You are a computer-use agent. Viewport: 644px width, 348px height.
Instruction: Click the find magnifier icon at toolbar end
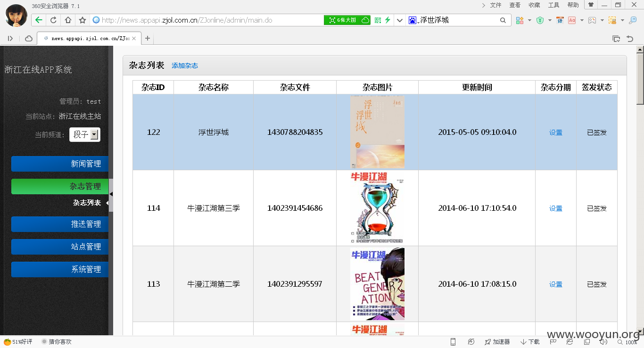[633, 20]
